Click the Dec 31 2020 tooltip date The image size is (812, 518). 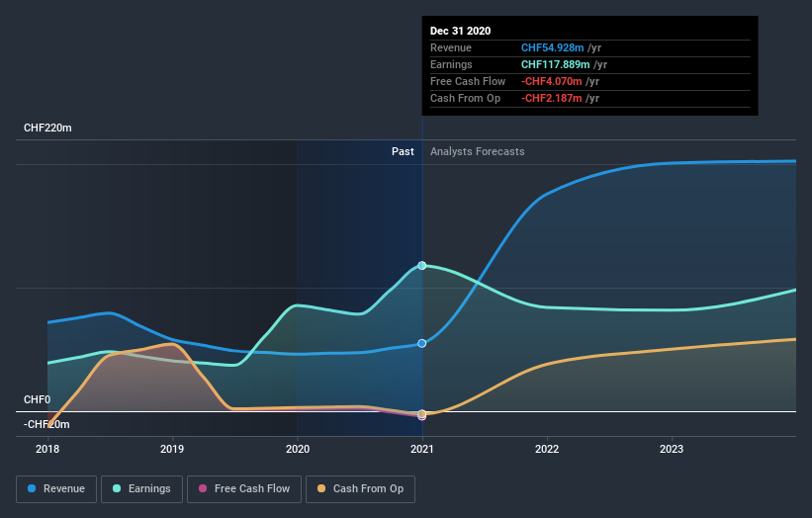click(460, 31)
